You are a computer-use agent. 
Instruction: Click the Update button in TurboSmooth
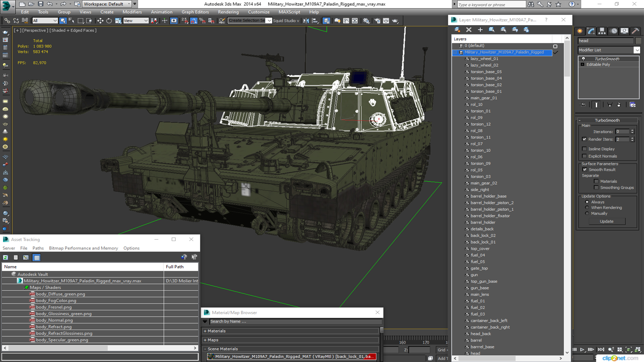(x=606, y=222)
